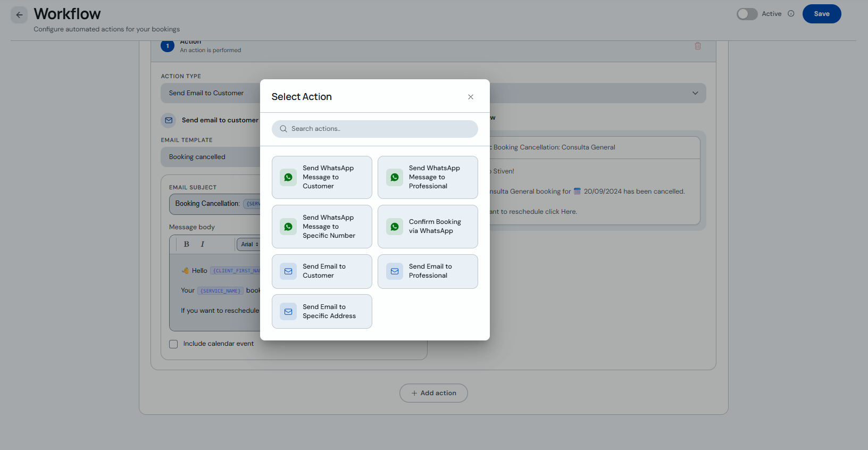868x450 pixels.
Task: Focus the Search actions field
Action: (x=375, y=129)
